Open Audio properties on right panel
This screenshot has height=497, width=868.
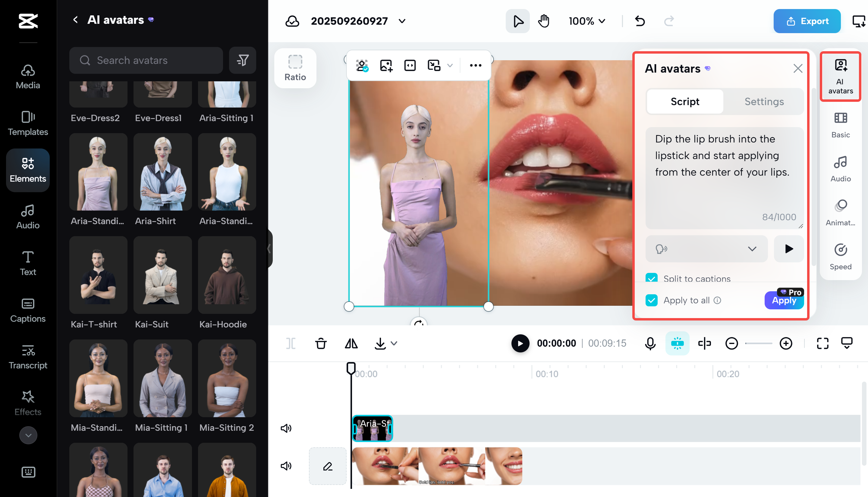840,169
